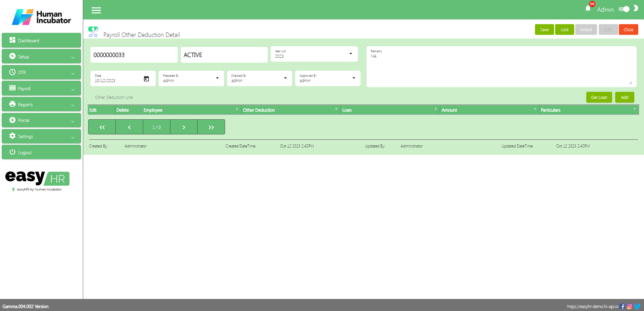Filter the Amount column
The image size is (644, 311).
[535, 109]
